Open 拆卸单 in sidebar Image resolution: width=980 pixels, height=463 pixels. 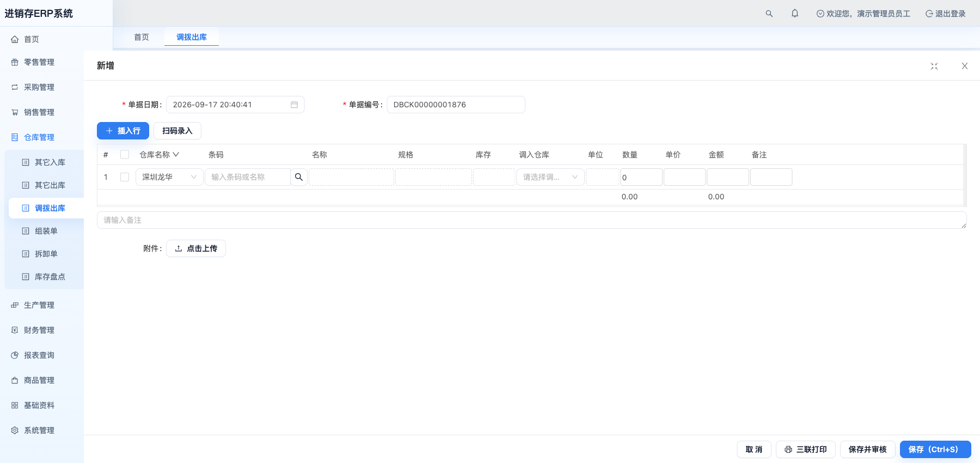click(46, 254)
